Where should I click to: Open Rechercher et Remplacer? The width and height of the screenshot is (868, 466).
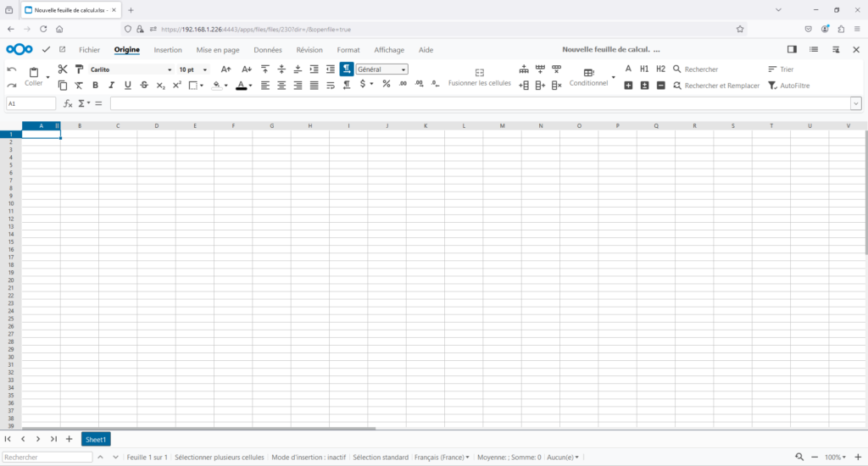point(716,86)
